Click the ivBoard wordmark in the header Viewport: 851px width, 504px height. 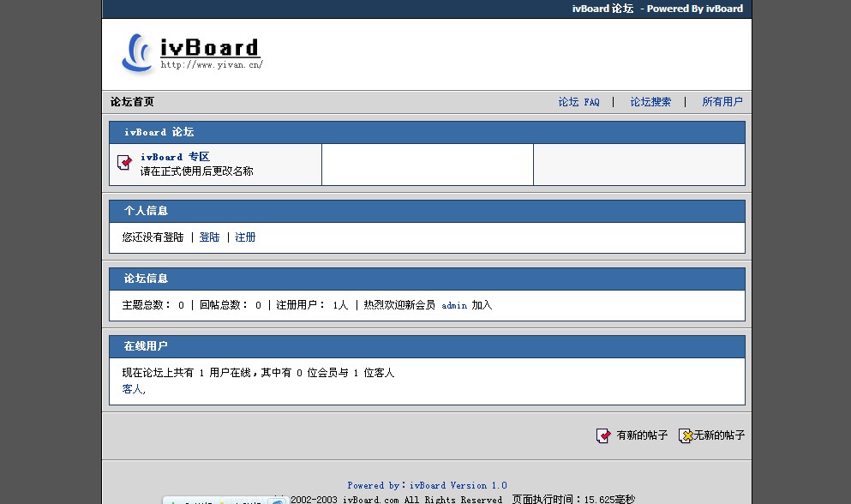pyautogui.click(x=210, y=47)
